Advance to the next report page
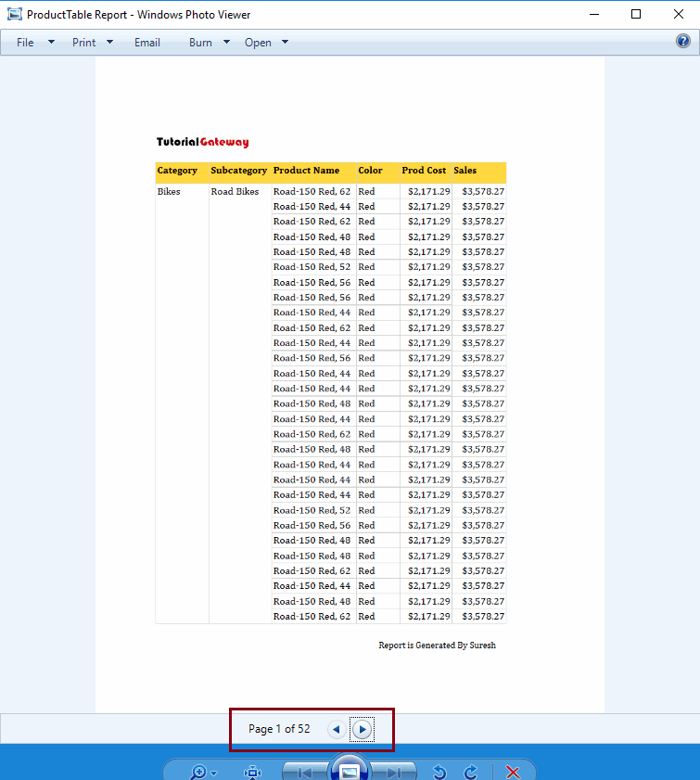700x780 pixels. [362, 729]
